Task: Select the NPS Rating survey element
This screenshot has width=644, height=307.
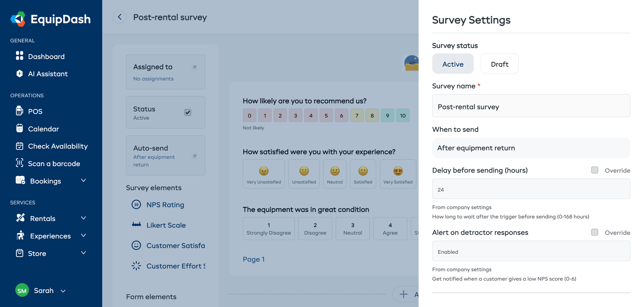Action: [x=165, y=205]
